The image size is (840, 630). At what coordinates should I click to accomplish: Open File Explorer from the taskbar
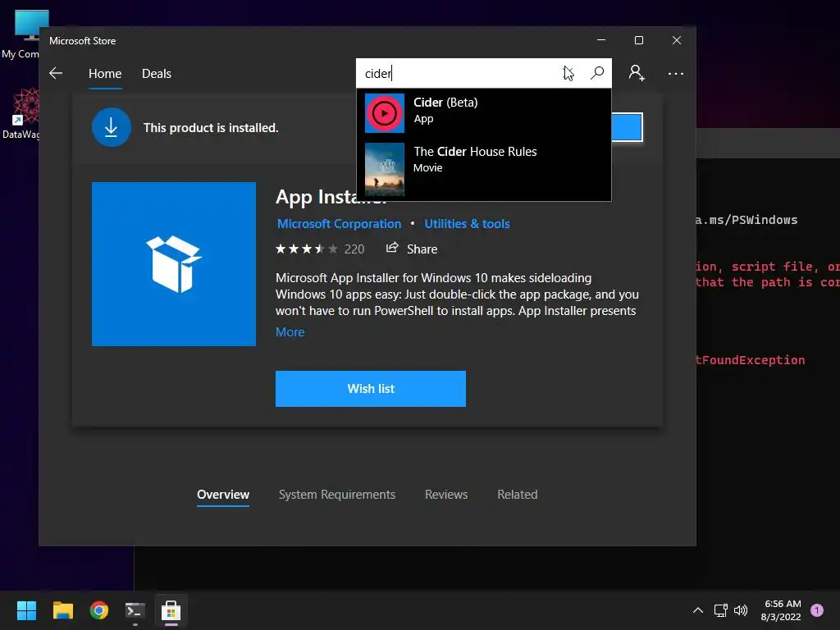(62, 610)
